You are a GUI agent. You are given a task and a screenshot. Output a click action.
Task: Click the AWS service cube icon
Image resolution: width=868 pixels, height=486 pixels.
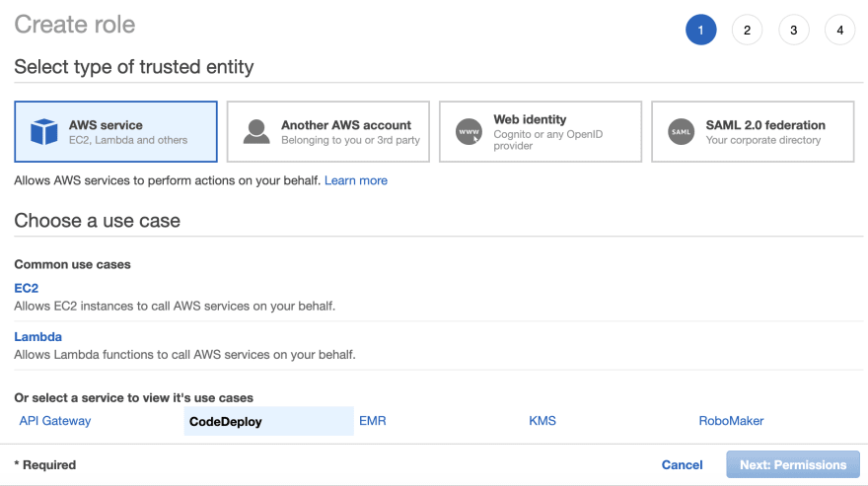click(43, 132)
